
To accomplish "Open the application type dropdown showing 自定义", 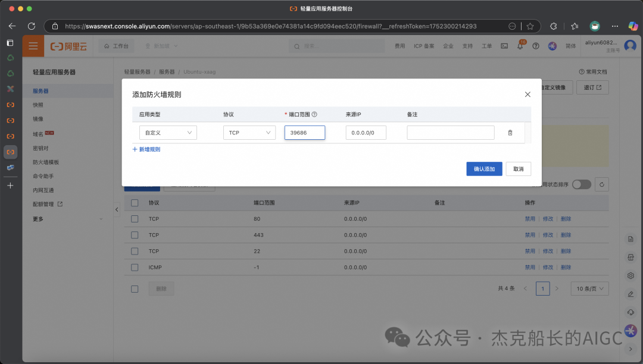I will 168,133.
